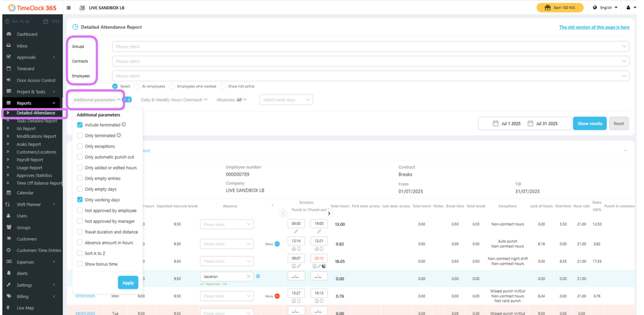This screenshot has width=644, height=315.
Task: Expand Daily & Weekly Hours Overreach
Action: coord(174,100)
